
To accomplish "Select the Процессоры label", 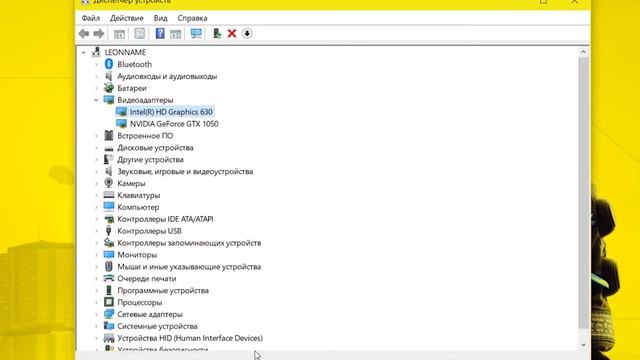I will coord(140,302).
